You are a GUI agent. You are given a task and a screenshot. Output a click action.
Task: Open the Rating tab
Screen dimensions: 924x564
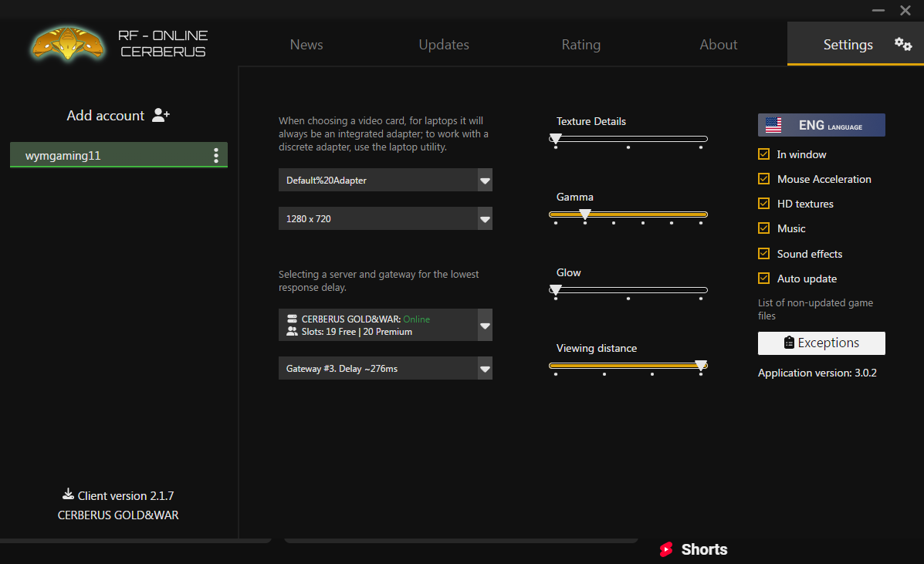[580, 45]
